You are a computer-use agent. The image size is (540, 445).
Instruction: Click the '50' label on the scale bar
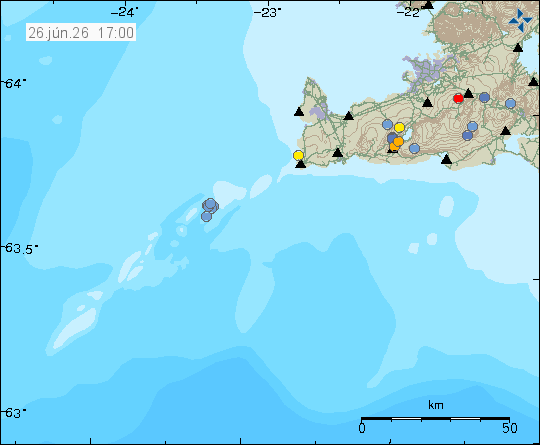510,428
